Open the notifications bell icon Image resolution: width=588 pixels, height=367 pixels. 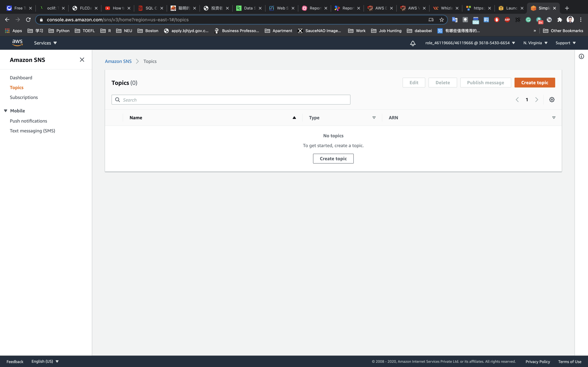413,43
